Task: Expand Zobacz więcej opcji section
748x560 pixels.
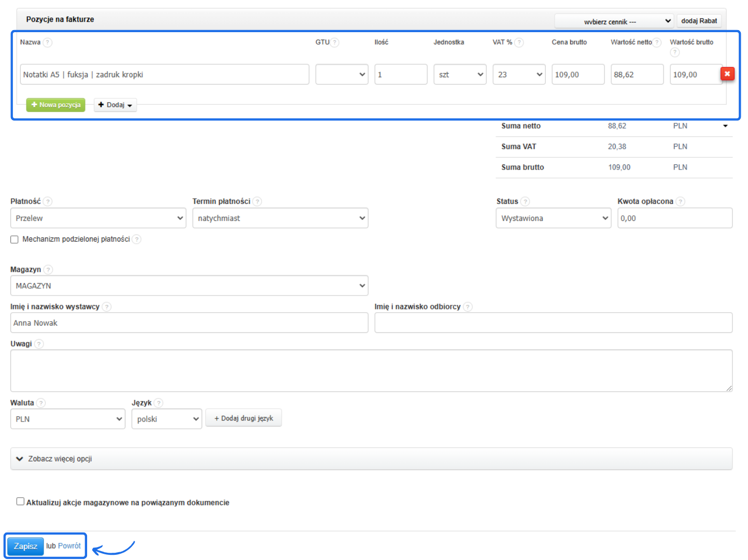Action: (x=60, y=459)
